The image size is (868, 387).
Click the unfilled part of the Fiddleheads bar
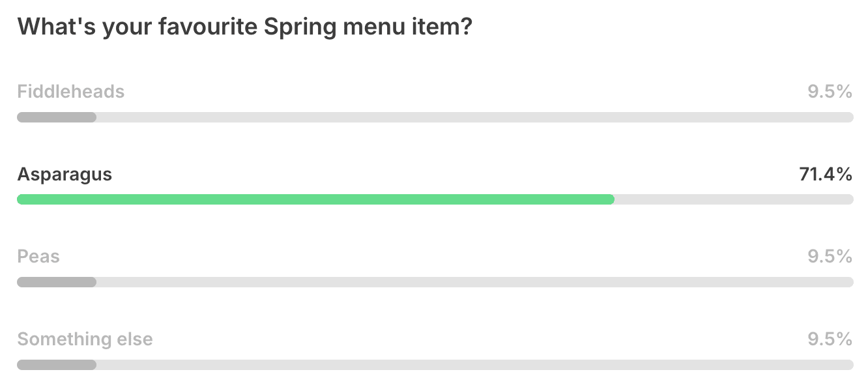pos(475,117)
